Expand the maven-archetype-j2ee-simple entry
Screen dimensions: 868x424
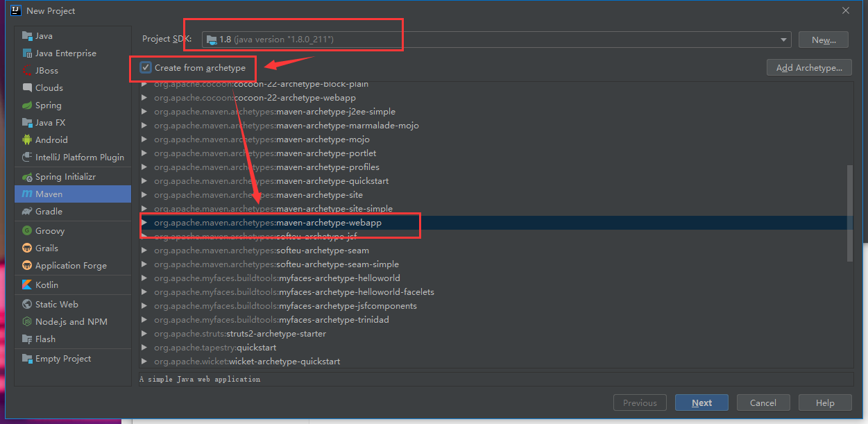[144, 112]
